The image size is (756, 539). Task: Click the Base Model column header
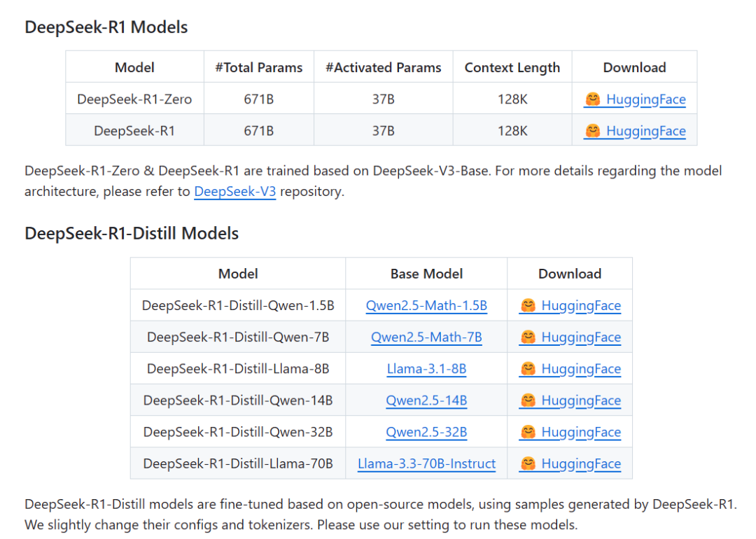click(426, 274)
